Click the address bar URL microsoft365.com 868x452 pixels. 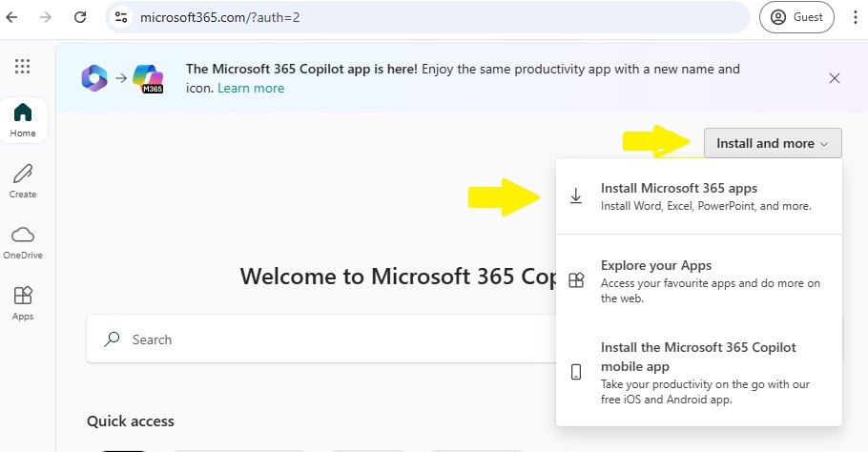click(219, 17)
